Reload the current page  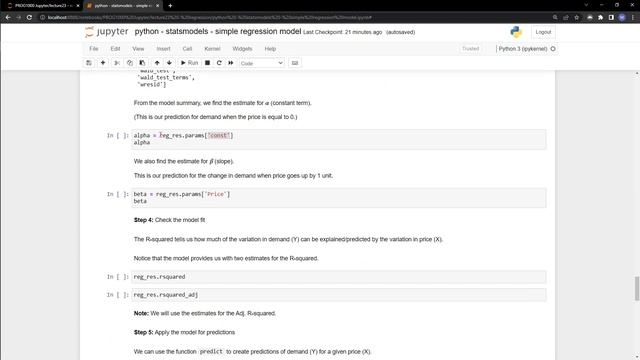tap(29, 18)
